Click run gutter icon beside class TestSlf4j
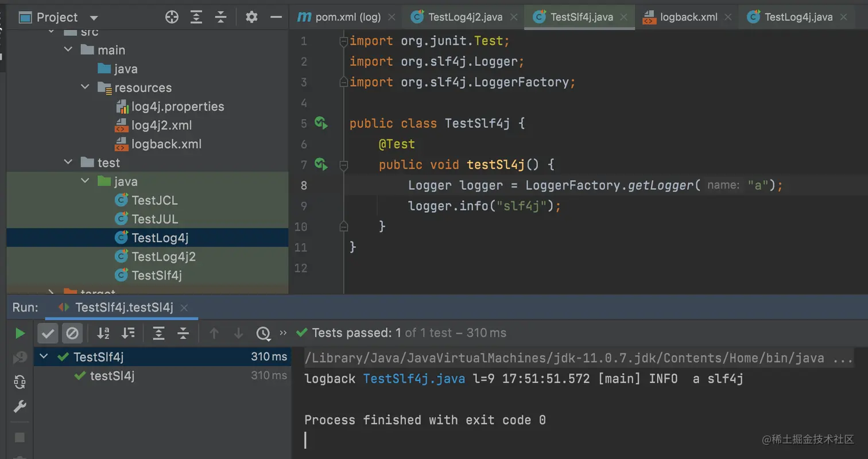 pos(321,123)
